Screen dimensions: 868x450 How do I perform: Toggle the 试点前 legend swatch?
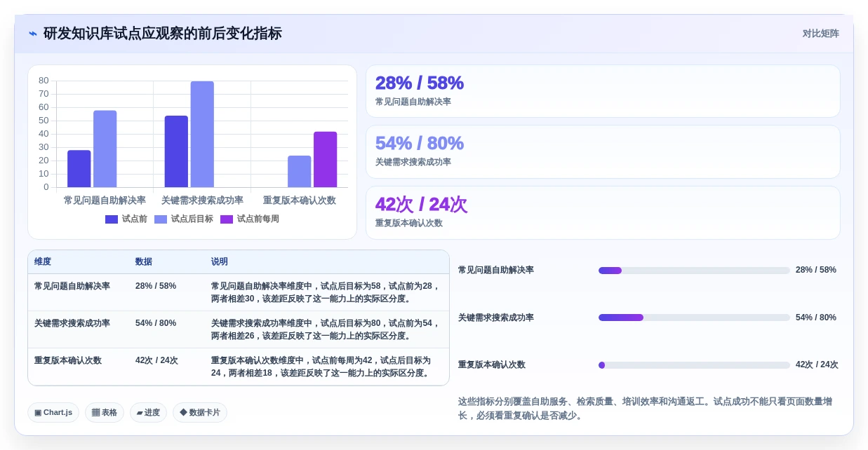click(112, 219)
